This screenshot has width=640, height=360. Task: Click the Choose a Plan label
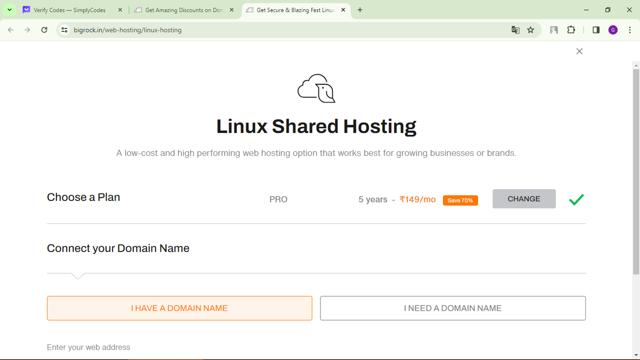(83, 197)
